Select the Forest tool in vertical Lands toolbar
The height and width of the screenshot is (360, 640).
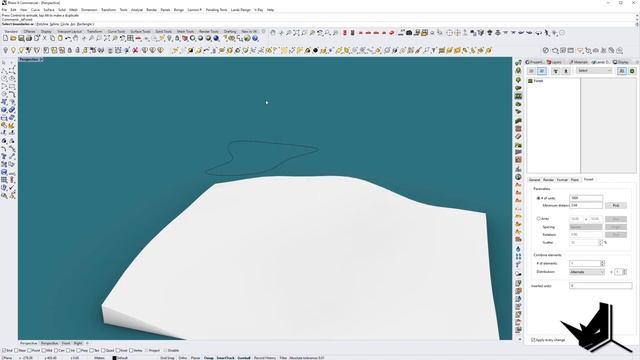click(x=518, y=96)
